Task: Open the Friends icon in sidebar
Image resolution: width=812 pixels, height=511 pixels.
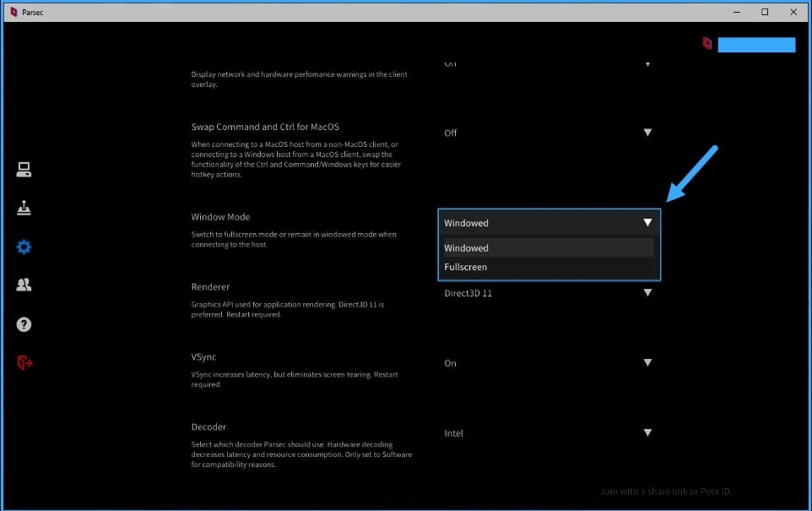Action: pyautogui.click(x=24, y=285)
